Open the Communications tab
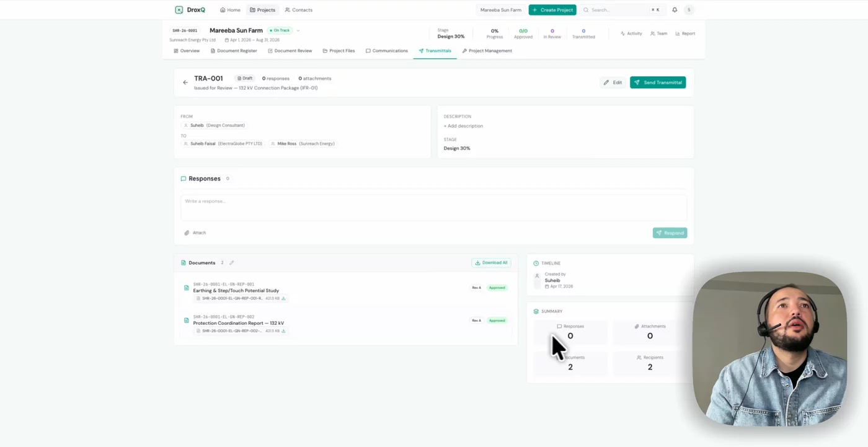Image resolution: width=868 pixels, height=447 pixels. (x=386, y=51)
